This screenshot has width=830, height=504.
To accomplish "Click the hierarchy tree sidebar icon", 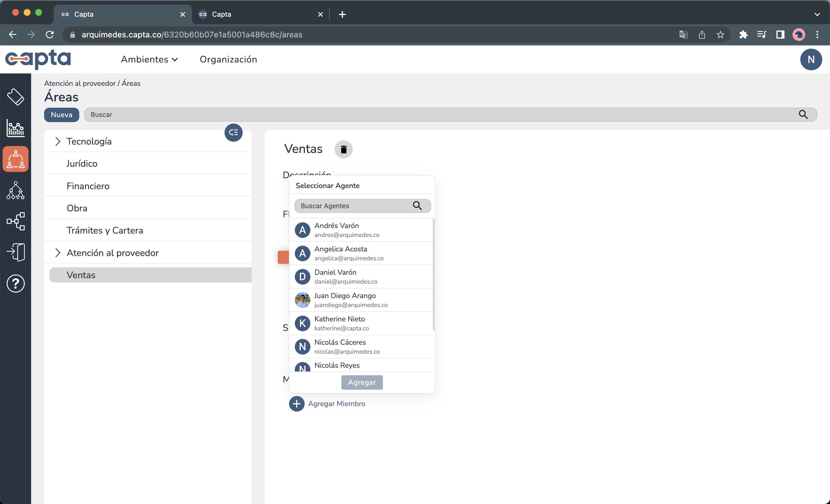I will (16, 190).
